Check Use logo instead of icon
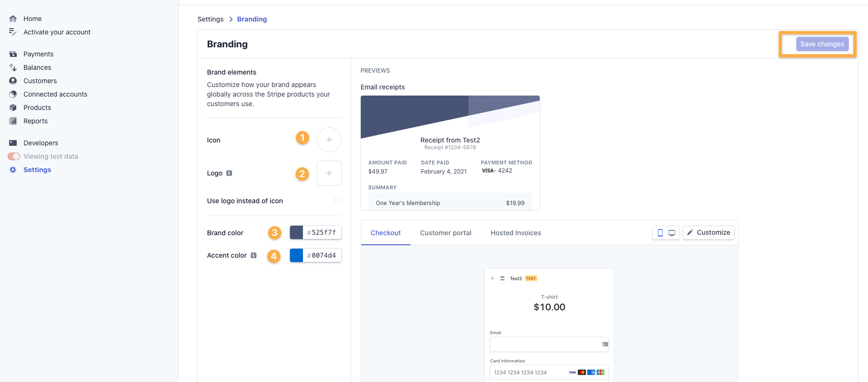The image size is (868, 382). click(x=338, y=200)
